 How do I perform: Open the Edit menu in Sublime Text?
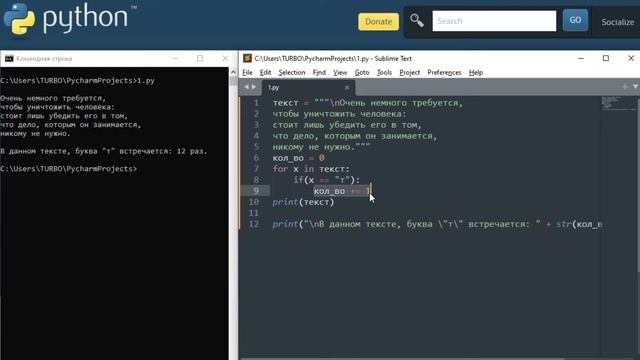pos(265,73)
